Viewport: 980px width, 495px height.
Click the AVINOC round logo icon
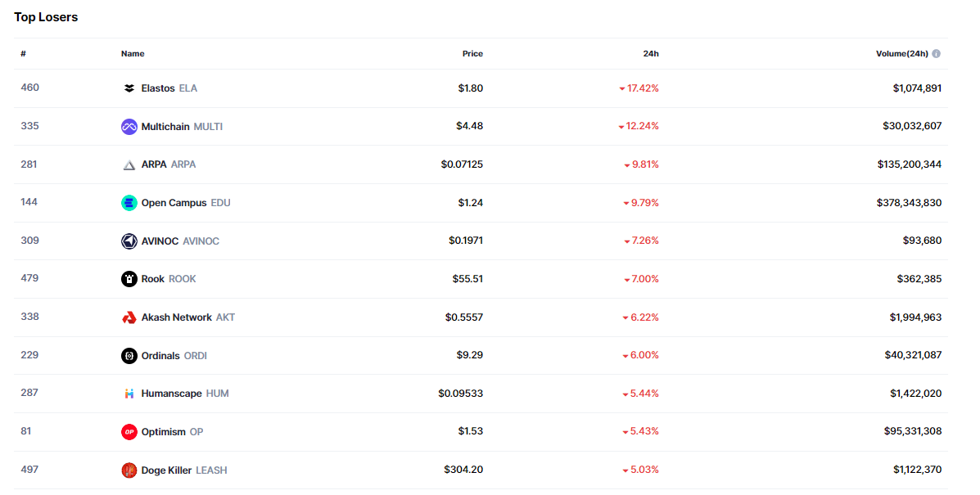[129, 241]
